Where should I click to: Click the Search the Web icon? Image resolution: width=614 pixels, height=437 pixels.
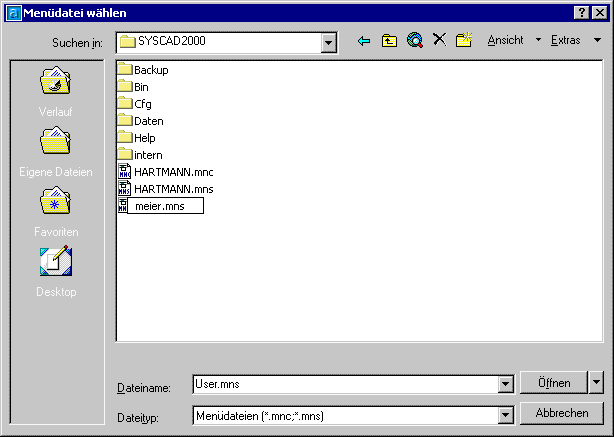[415, 41]
